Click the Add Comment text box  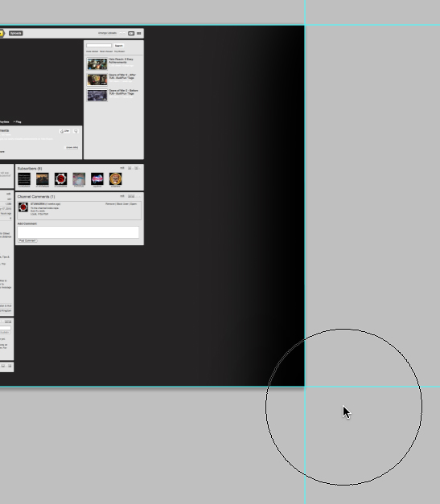78,232
